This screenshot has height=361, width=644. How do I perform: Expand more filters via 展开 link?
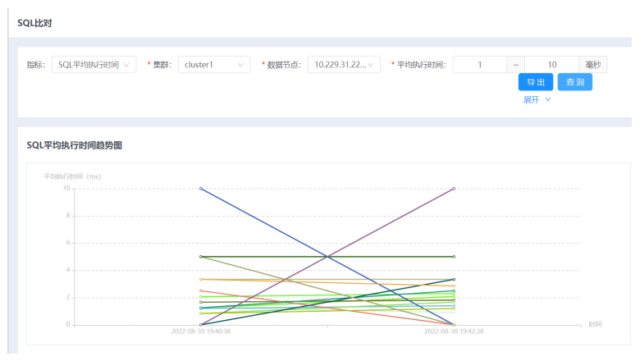532,100
